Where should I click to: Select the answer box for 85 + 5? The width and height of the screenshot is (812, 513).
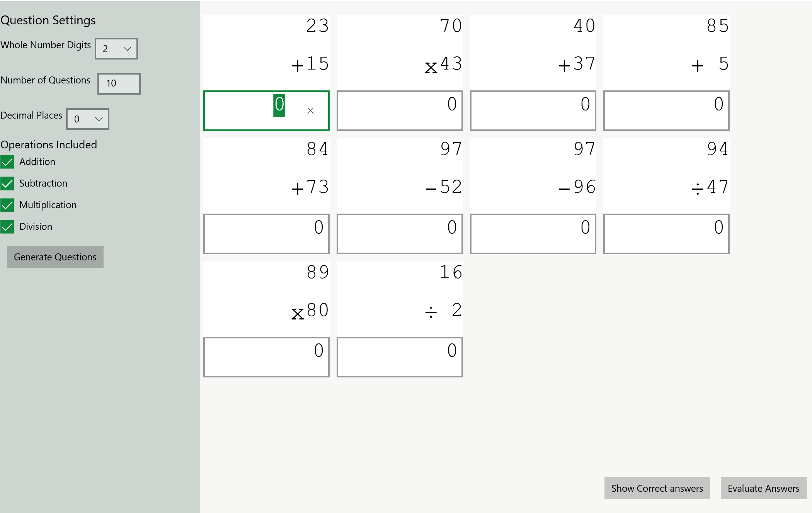click(x=666, y=111)
